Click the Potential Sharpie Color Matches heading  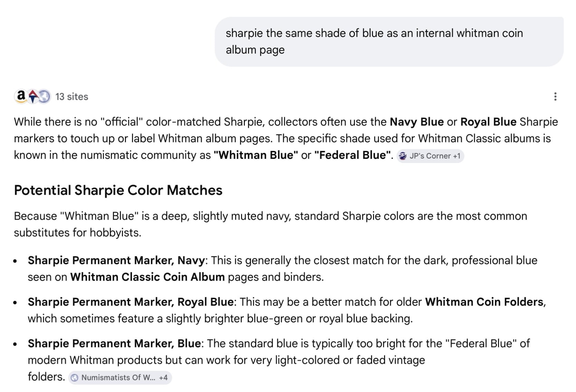point(118,190)
